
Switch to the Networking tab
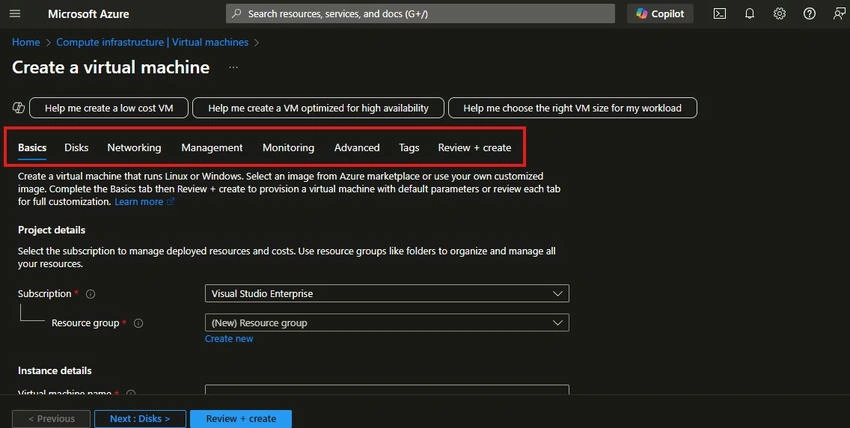click(134, 147)
